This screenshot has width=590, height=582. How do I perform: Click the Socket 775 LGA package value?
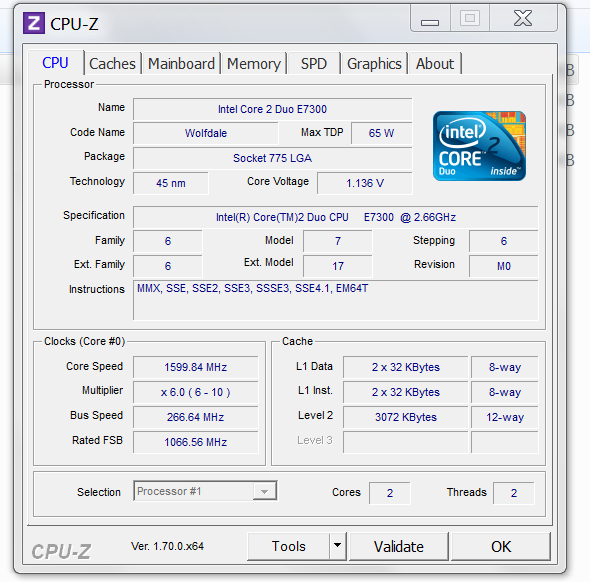coord(272,158)
